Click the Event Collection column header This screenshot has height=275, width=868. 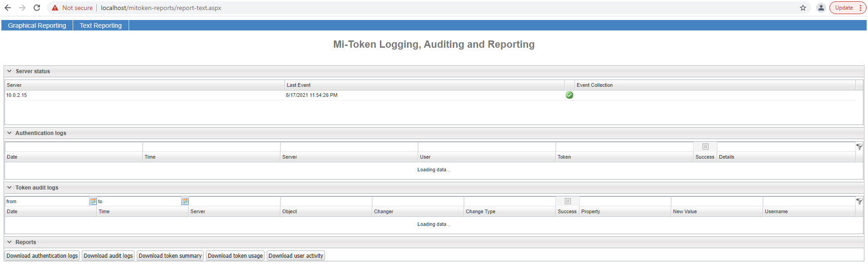715,85
